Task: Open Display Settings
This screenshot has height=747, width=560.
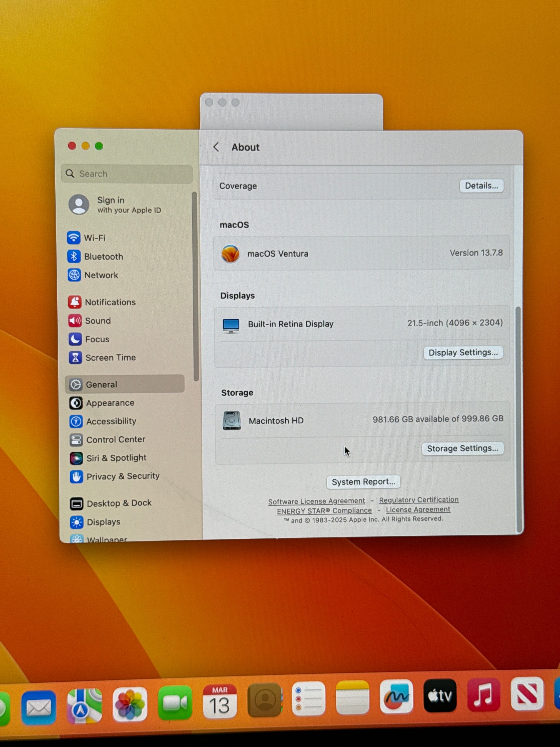Action: click(463, 353)
